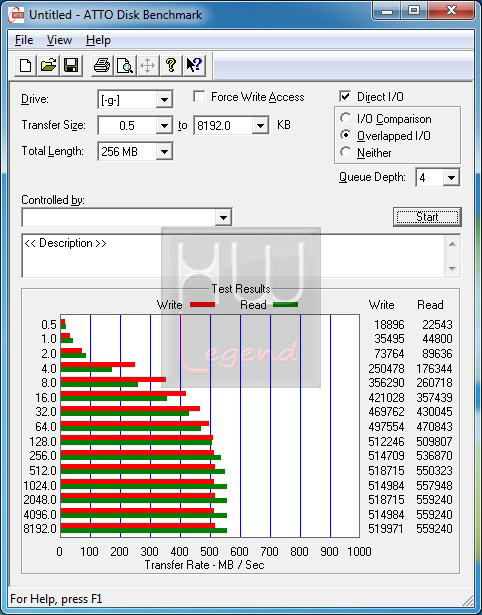This screenshot has height=615, width=482.
Task: Select the Neither radio option
Action: 346,152
